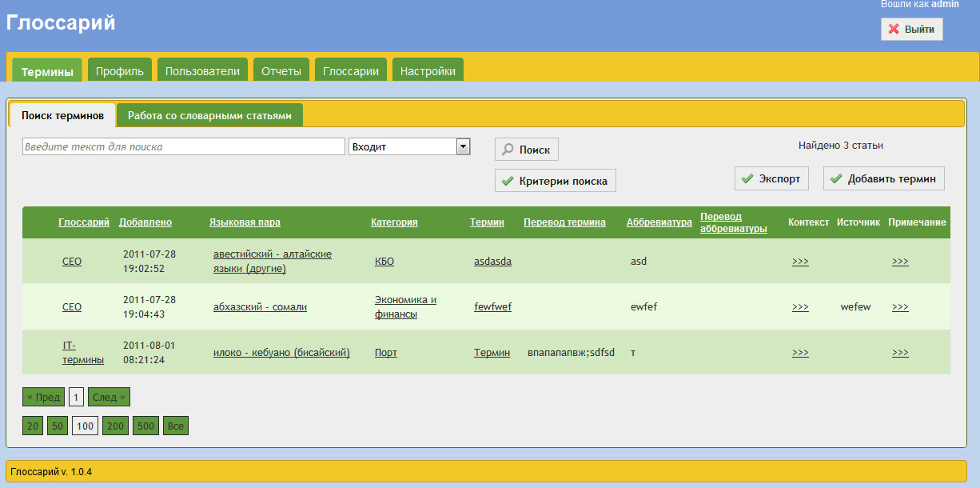This screenshot has width=980, height=488.
Task: Open term link 'asdasda'
Action: click(x=492, y=261)
